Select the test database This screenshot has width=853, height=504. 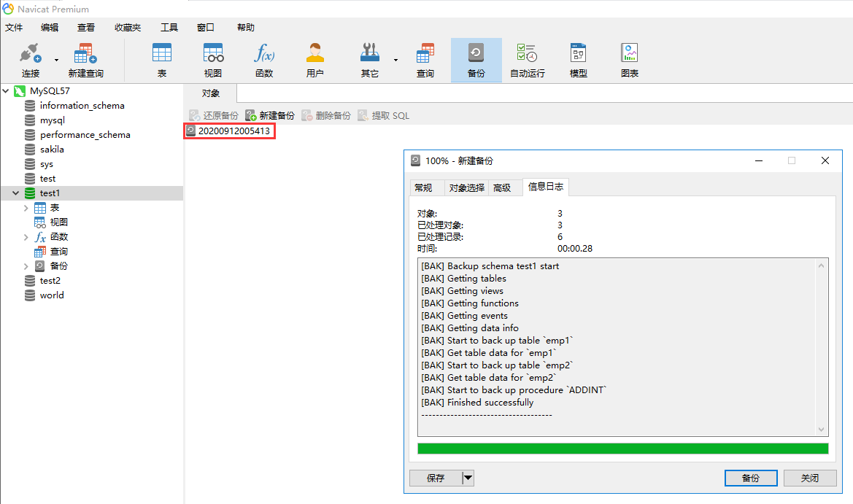coord(47,178)
